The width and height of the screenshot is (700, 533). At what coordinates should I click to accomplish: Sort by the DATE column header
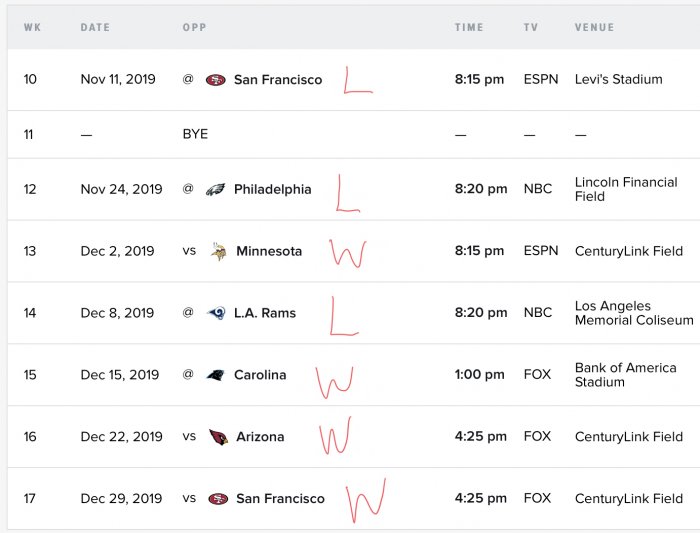95,27
